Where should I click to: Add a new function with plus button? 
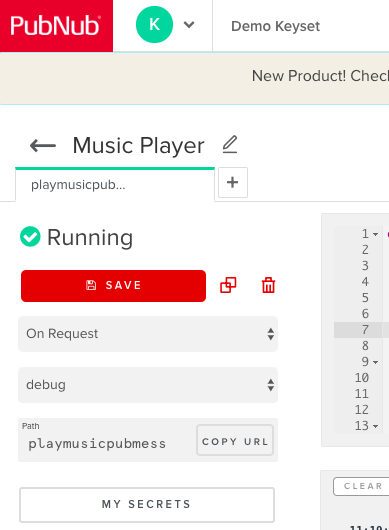pyautogui.click(x=233, y=183)
